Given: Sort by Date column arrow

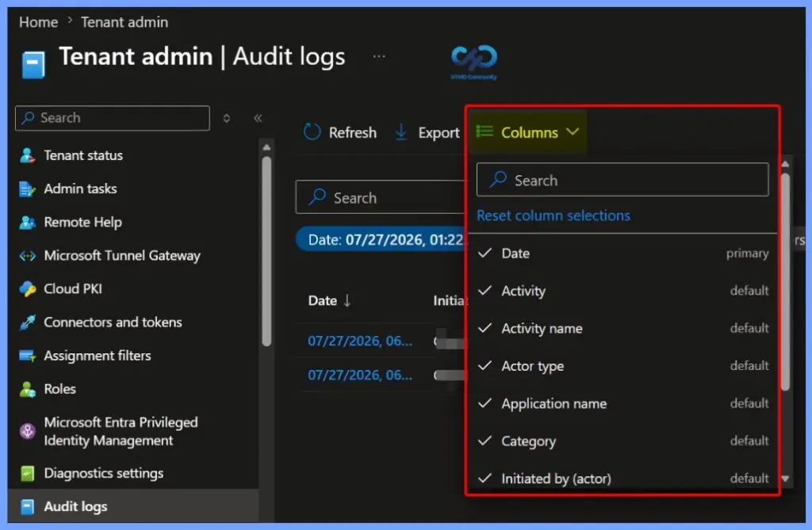Looking at the screenshot, I should 347,301.
